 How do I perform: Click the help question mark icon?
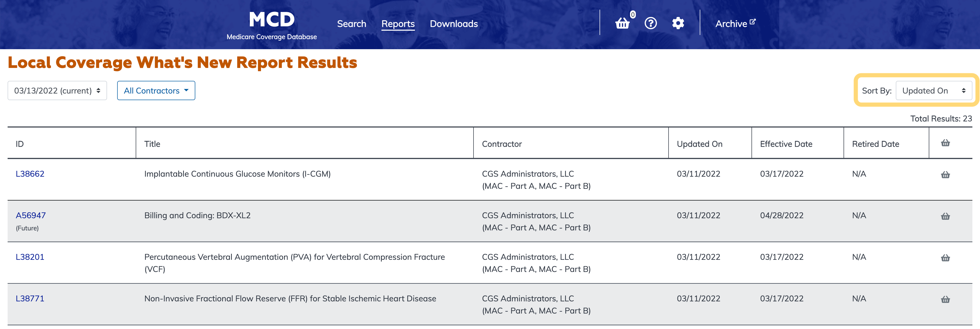(651, 24)
